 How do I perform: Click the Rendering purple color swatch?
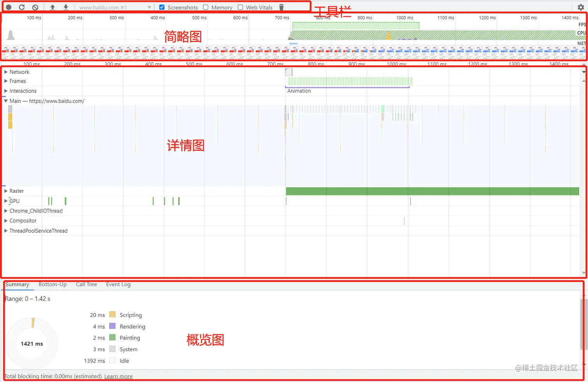112,326
